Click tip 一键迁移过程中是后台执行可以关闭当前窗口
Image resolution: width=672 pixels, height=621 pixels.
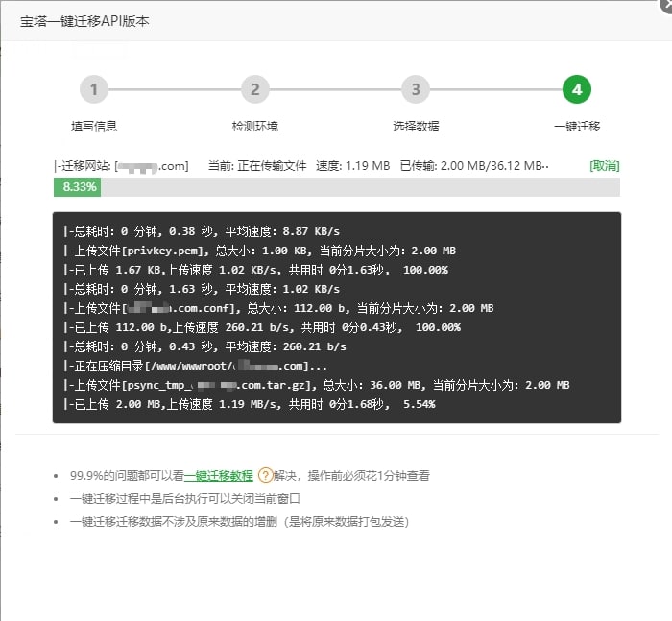click(x=184, y=498)
